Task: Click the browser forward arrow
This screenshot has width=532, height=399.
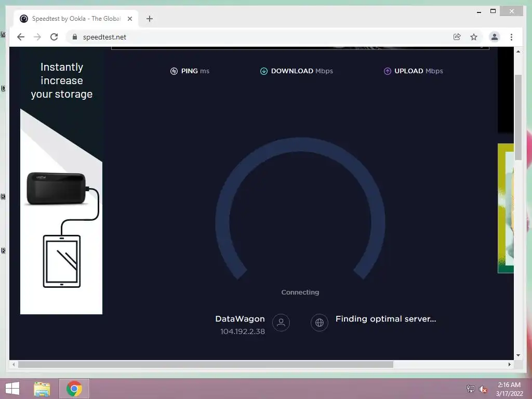Action: 37,37
